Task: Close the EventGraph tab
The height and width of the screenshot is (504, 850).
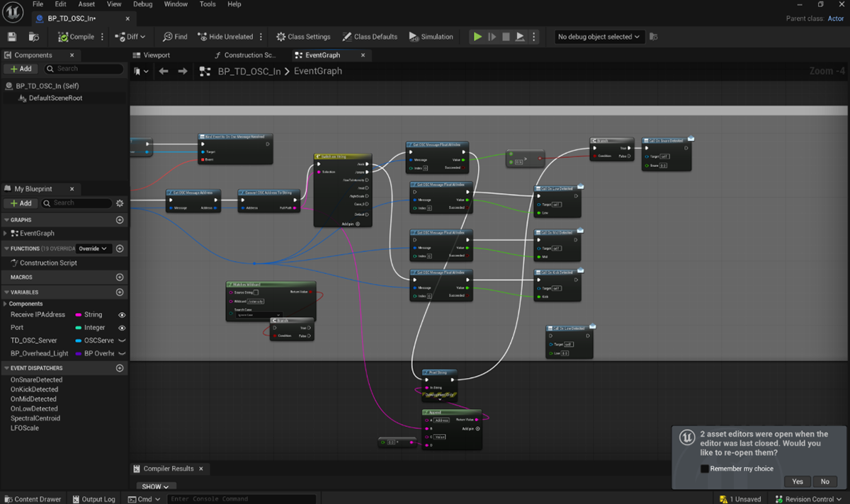Action: [363, 55]
